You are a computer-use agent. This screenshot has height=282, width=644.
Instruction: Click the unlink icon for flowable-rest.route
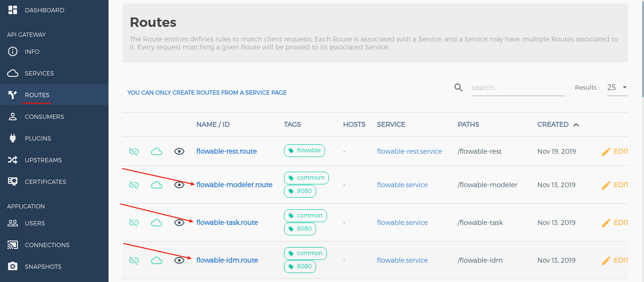(x=134, y=151)
